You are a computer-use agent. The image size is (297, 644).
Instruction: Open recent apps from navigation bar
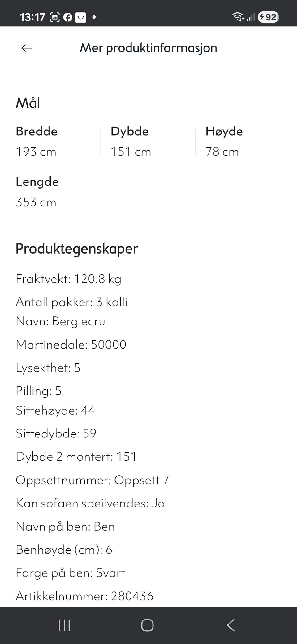(64, 625)
